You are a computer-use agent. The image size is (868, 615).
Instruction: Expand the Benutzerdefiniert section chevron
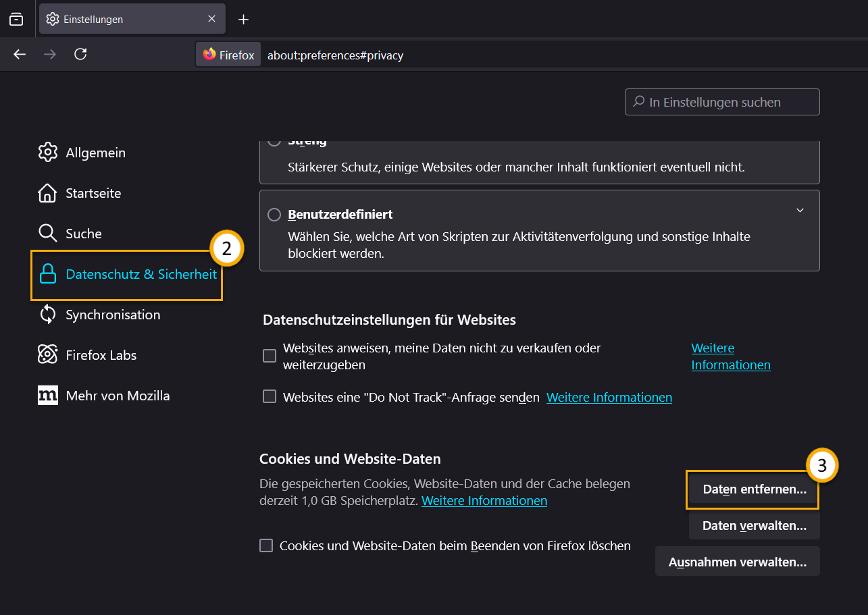(800, 211)
